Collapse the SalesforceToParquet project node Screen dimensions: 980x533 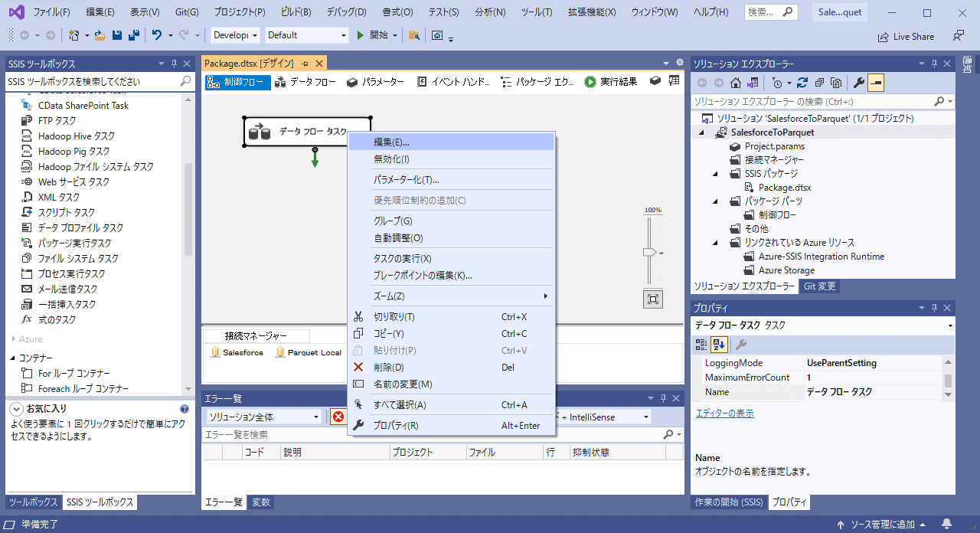(703, 132)
